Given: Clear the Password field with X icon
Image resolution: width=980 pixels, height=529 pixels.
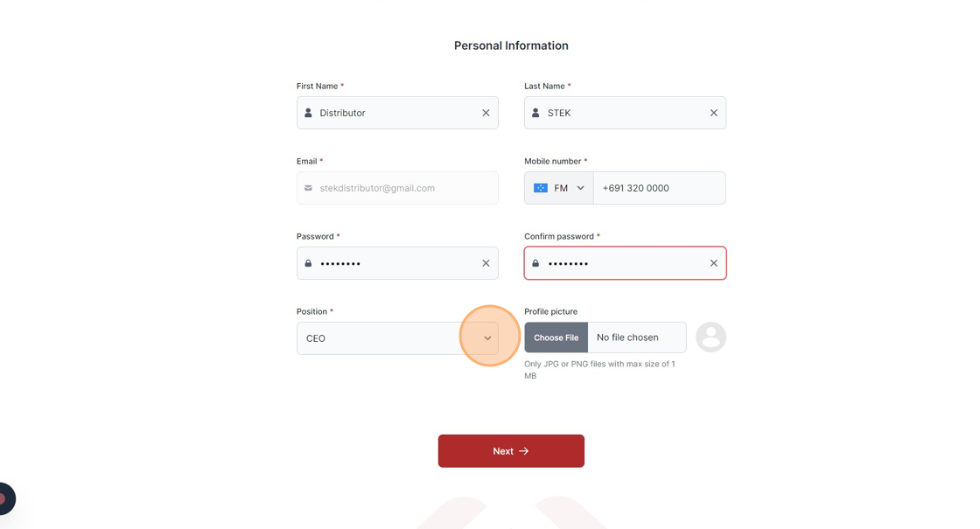Looking at the screenshot, I should coord(486,263).
